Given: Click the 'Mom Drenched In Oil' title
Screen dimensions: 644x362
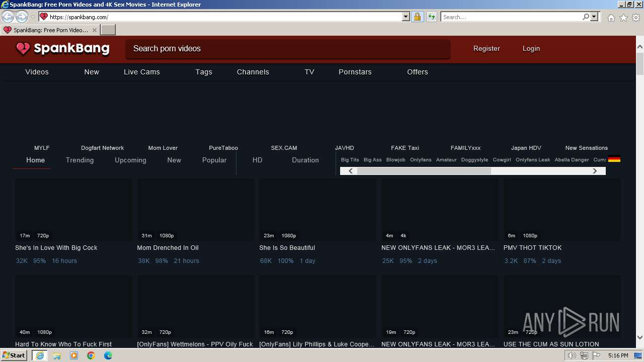Looking at the screenshot, I should click(168, 248).
